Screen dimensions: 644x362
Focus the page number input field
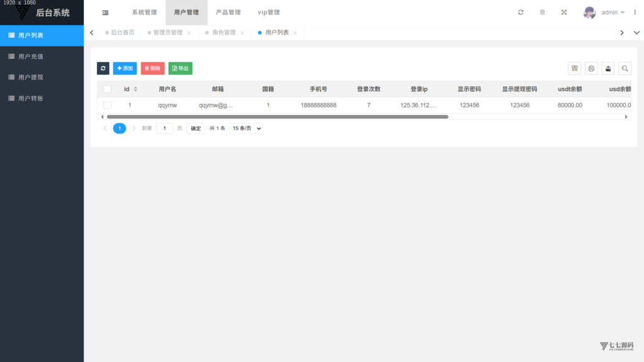pos(165,128)
